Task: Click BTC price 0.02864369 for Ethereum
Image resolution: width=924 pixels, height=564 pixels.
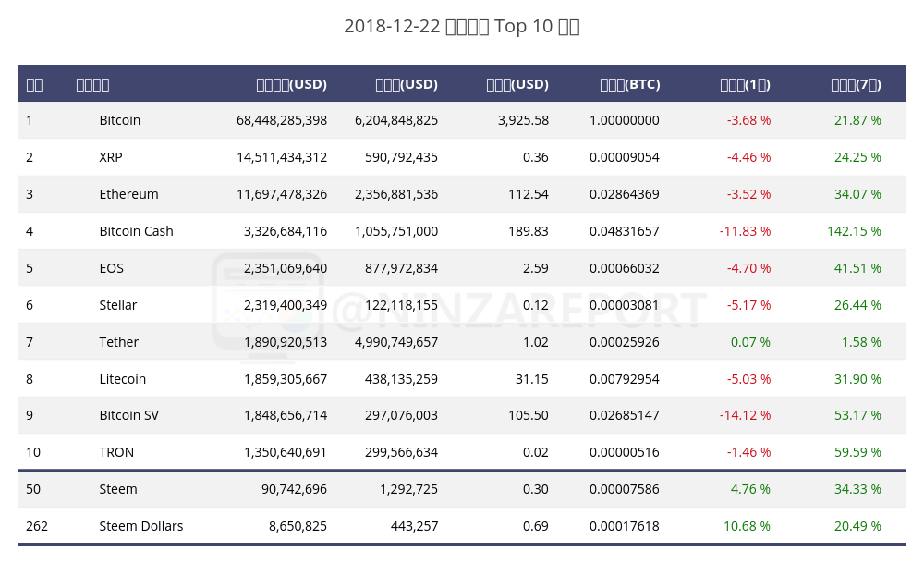Action: (624, 194)
